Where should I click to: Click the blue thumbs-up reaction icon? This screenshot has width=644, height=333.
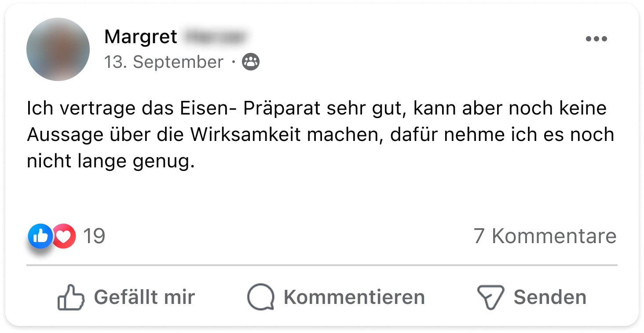[x=40, y=237]
